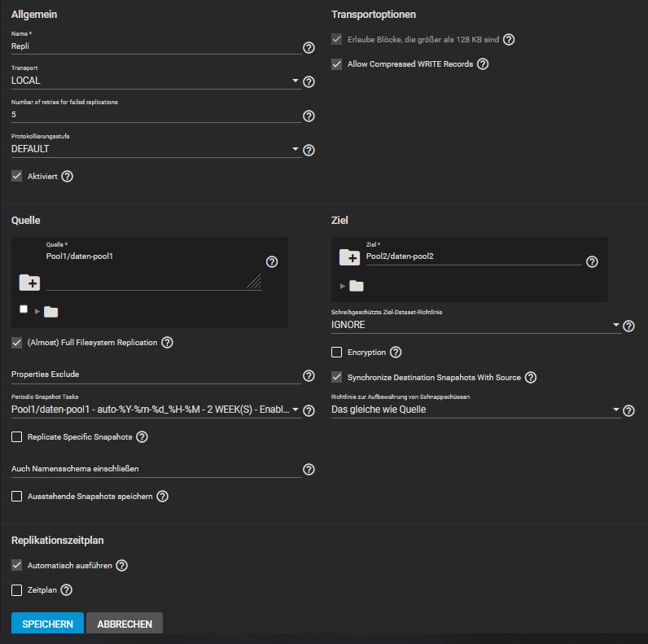Screen dimensions: 648x644
Task: Open the Periodic Snapshot Tasks dropdown
Action: pos(155,410)
